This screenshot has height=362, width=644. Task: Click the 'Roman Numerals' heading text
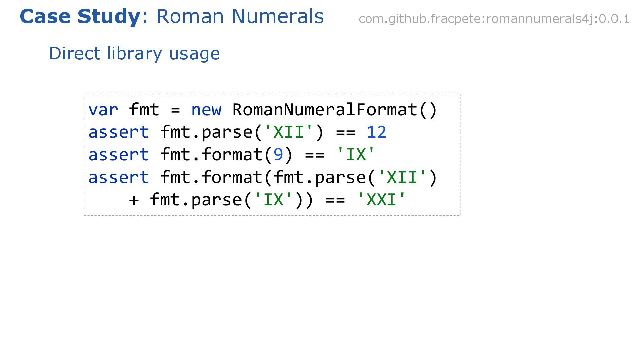tap(240, 17)
